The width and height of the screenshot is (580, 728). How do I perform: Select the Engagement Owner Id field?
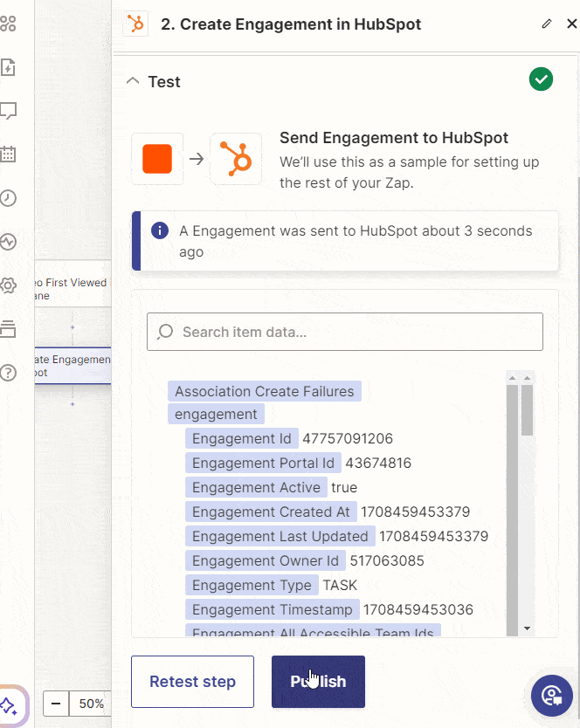coord(266,561)
